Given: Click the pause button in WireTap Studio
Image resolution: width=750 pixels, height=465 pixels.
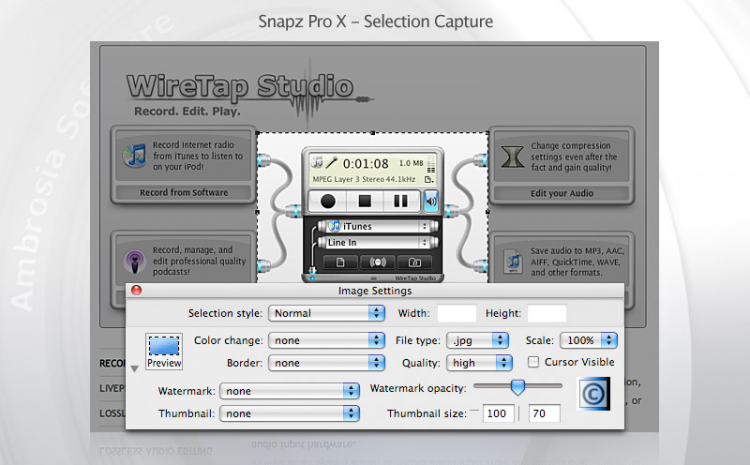Looking at the screenshot, I should (401, 201).
